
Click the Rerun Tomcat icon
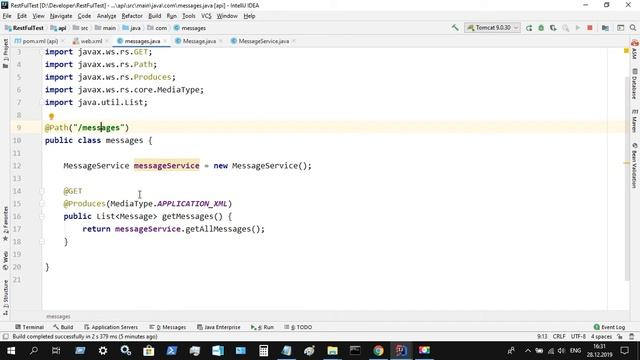tap(529, 28)
